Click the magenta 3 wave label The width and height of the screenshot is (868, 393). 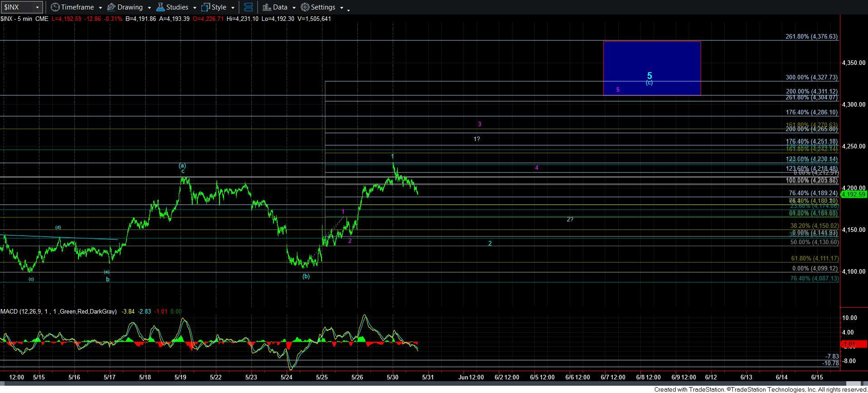pyautogui.click(x=479, y=124)
